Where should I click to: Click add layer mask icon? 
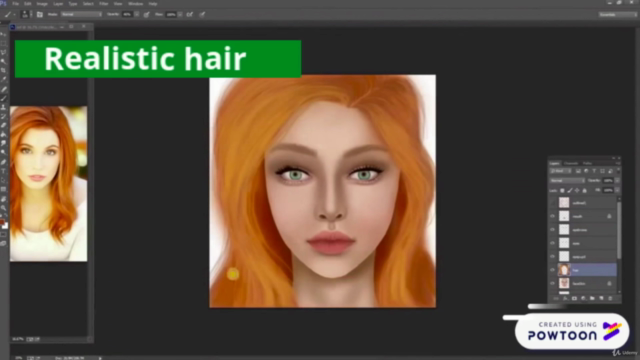point(574,298)
